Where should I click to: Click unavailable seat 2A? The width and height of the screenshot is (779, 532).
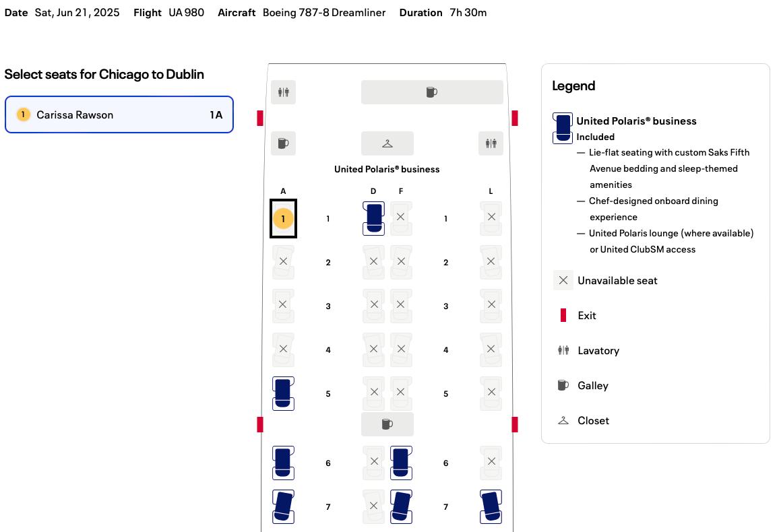tap(283, 261)
